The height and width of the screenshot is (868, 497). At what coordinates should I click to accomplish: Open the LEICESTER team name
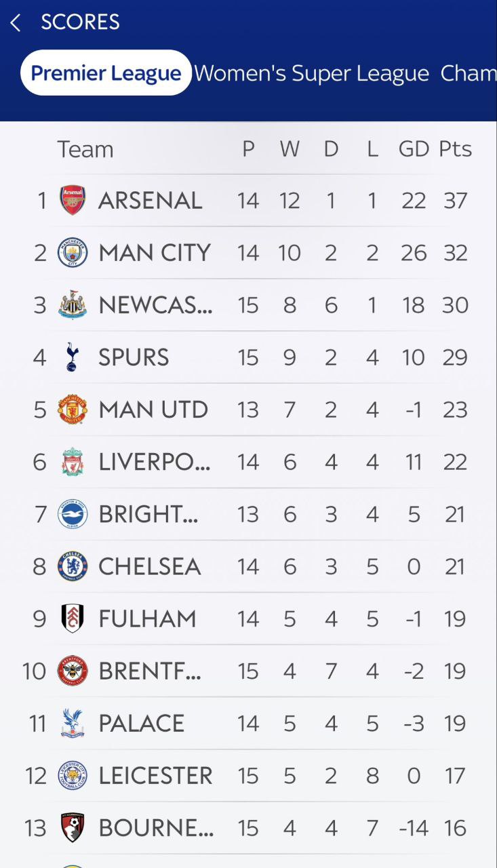(x=155, y=776)
